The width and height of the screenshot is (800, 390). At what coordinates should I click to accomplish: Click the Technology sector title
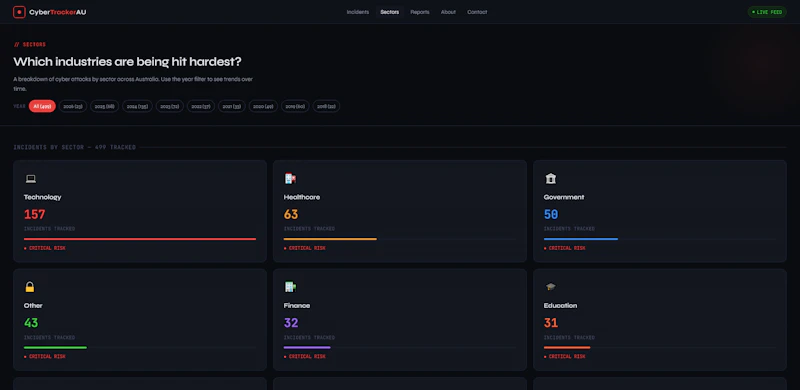(42, 197)
